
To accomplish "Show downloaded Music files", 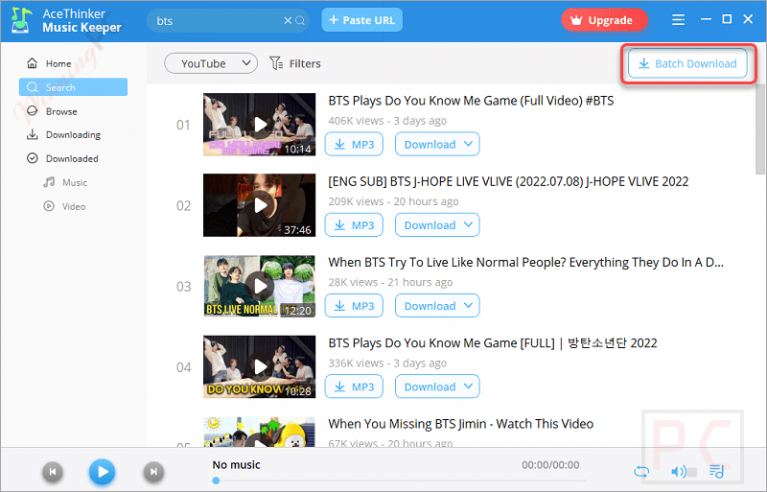I will point(66,182).
